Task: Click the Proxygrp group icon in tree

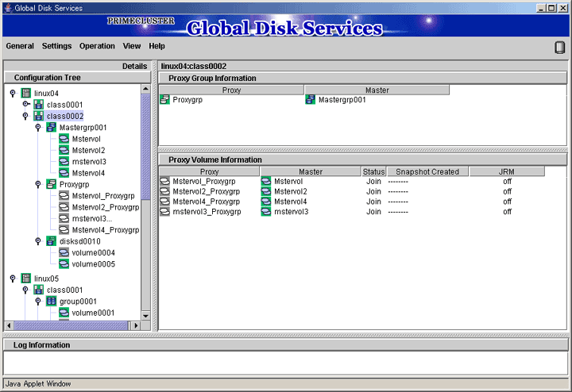Action: point(51,184)
